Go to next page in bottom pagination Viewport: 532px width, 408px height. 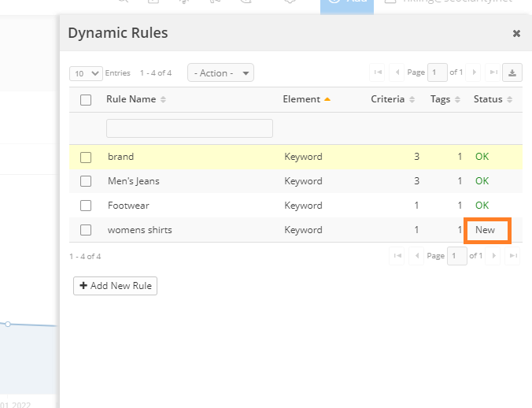click(x=494, y=256)
